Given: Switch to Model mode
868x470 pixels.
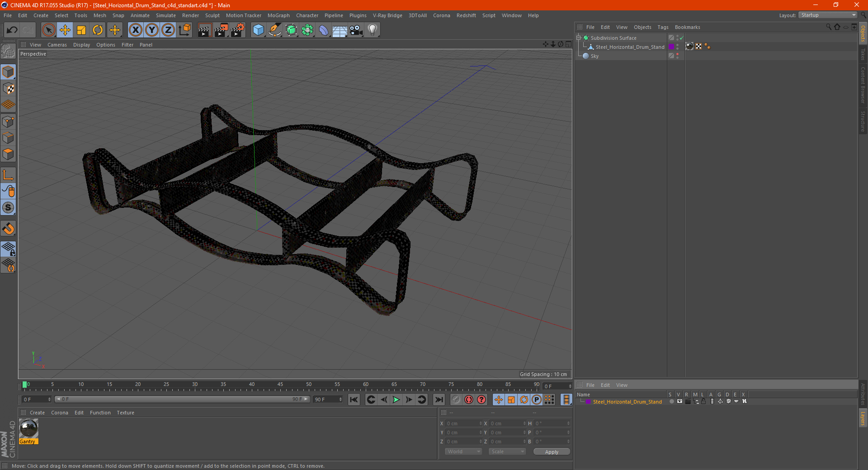Looking at the screenshot, I should [x=8, y=72].
